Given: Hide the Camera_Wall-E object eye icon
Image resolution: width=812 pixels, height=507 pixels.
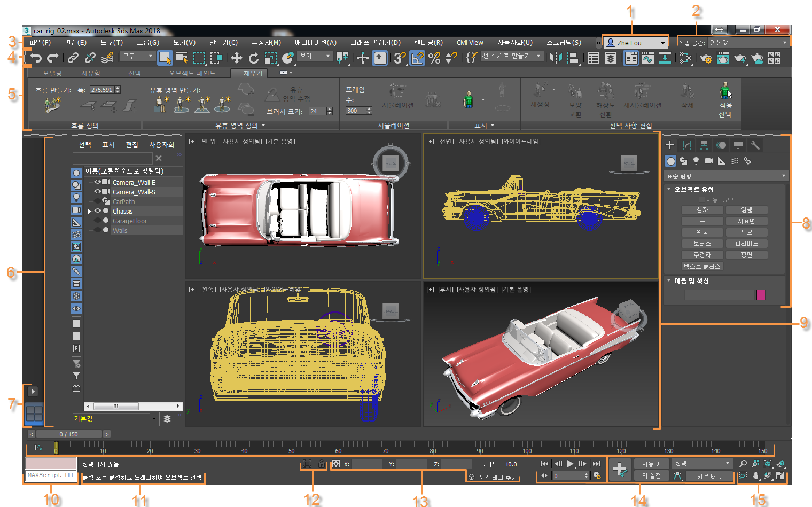Looking at the screenshot, I should (x=98, y=182).
